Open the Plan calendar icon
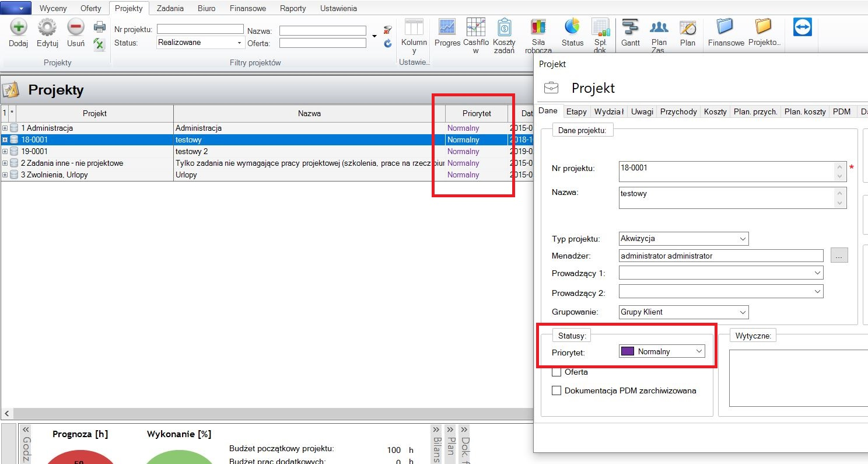The width and height of the screenshot is (868, 464). [x=688, y=27]
